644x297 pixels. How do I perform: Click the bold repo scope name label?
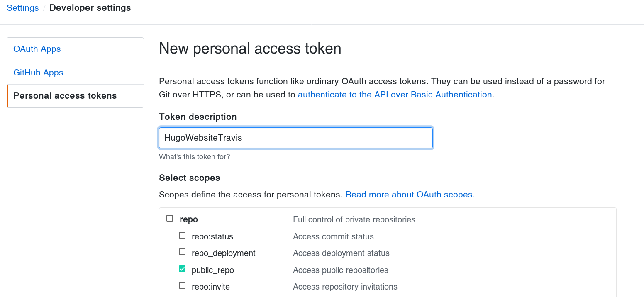point(189,219)
